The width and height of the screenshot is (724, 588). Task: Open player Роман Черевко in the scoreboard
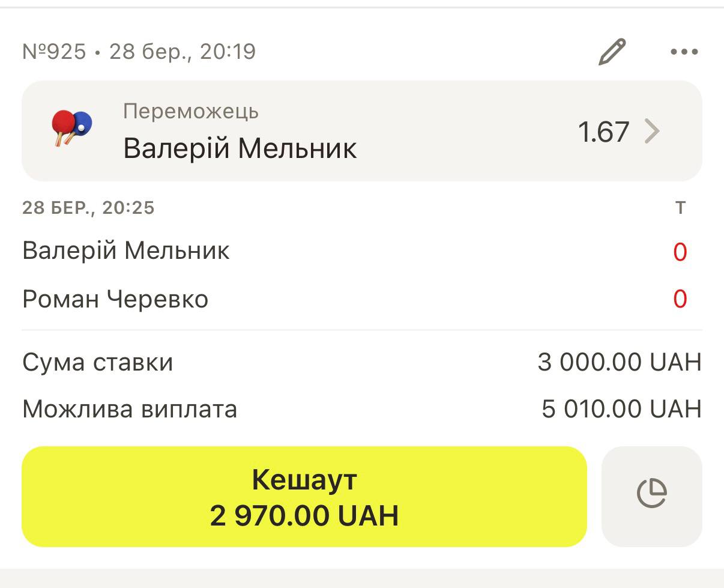tap(115, 299)
